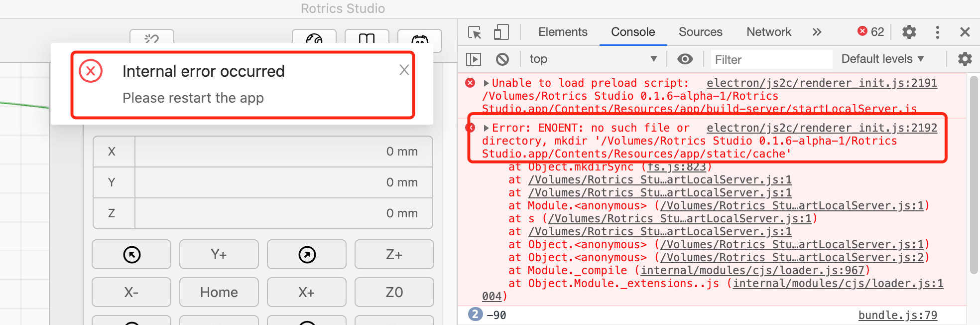Viewport: 980px width, 325px height.
Task: Click the red error icon in the notification
Action: point(91,71)
